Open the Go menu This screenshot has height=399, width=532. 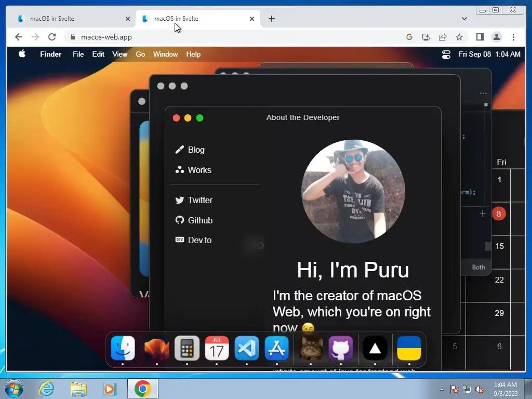click(x=140, y=54)
